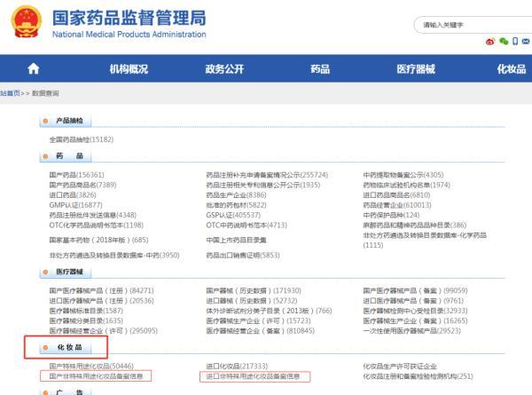The image size is (532, 395).
Task: Select the 医疗器械 section header tab
Action: coord(66,272)
